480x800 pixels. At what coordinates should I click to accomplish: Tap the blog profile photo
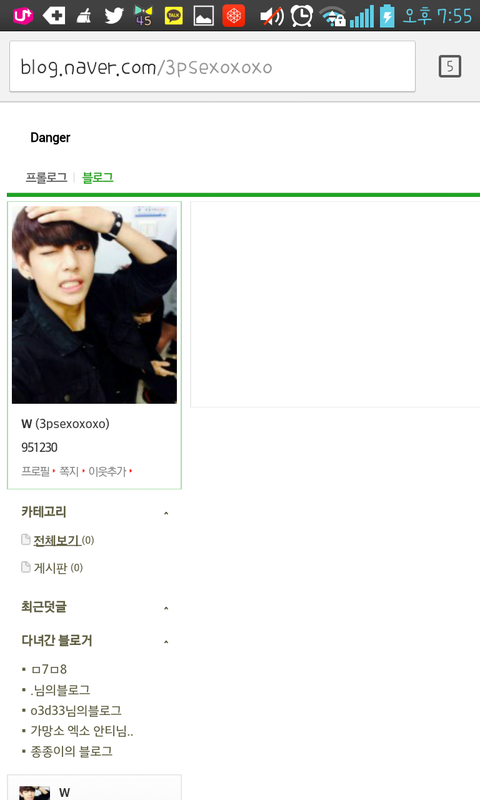[94, 305]
